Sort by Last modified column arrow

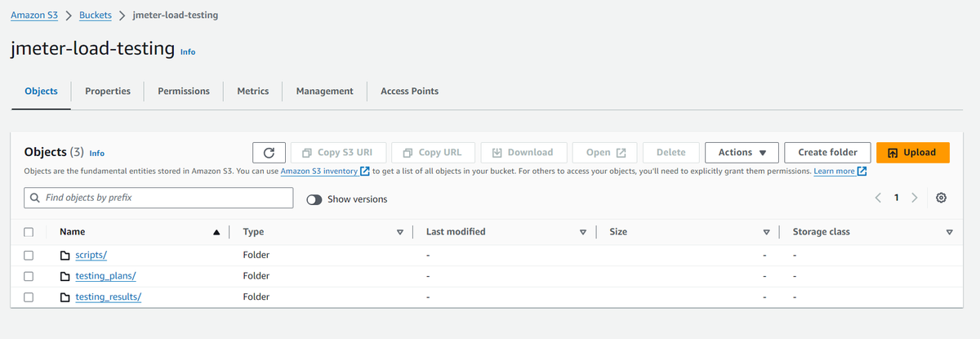(582, 232)
